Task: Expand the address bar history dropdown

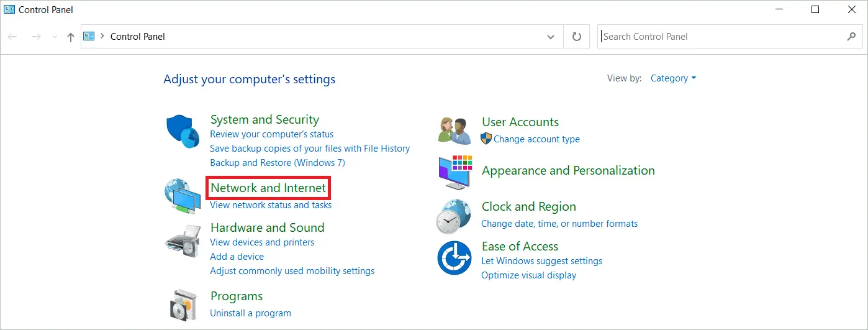Action: [551, 37]
